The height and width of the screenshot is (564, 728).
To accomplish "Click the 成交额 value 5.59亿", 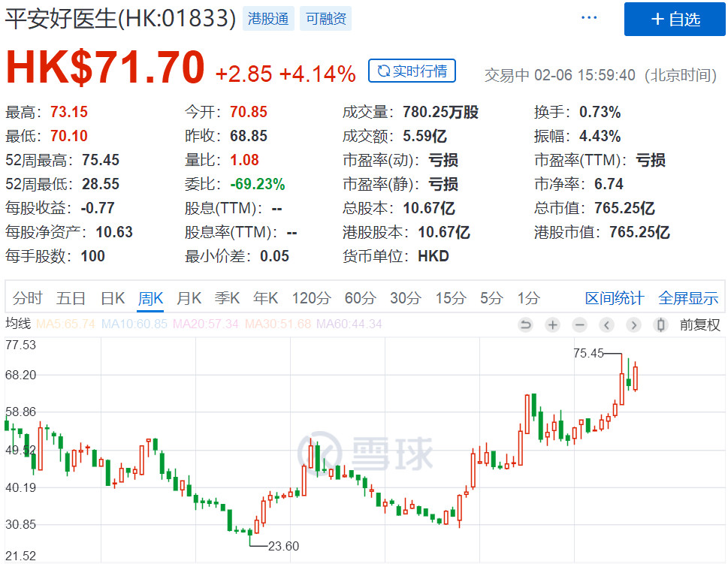I will tap(424, 136).
